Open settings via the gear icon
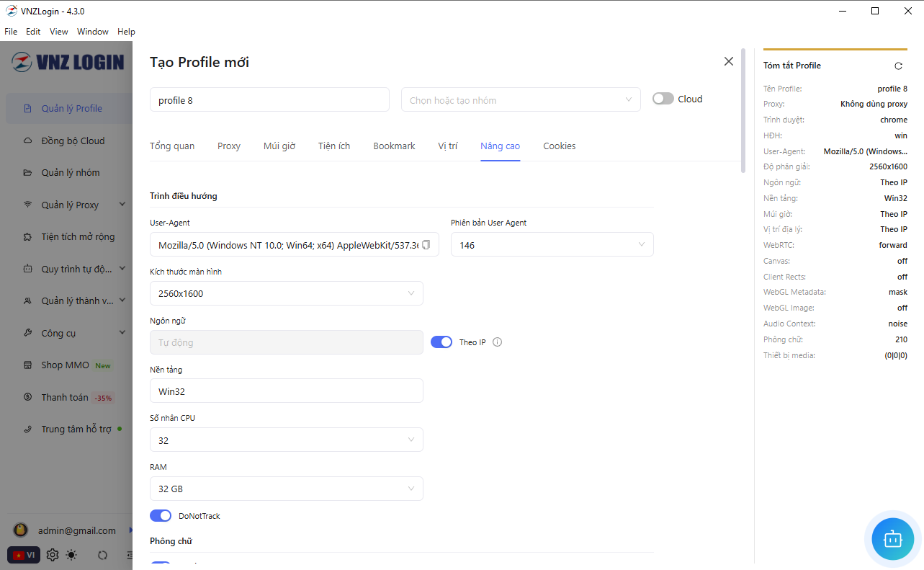The height and width of the screenshot is (570, 924). [x=52, y=555]
